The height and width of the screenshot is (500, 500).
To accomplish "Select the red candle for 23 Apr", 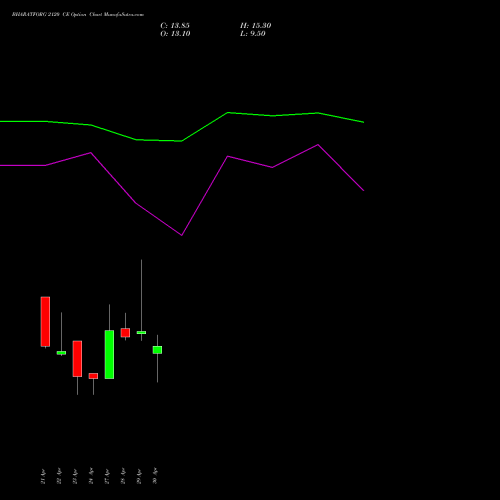I will 77,359.
